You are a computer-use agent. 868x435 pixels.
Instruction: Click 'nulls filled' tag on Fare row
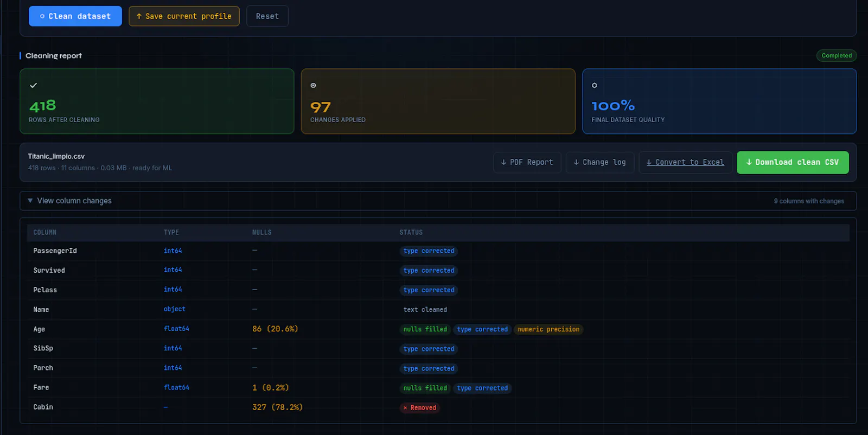tap(425, 388)
